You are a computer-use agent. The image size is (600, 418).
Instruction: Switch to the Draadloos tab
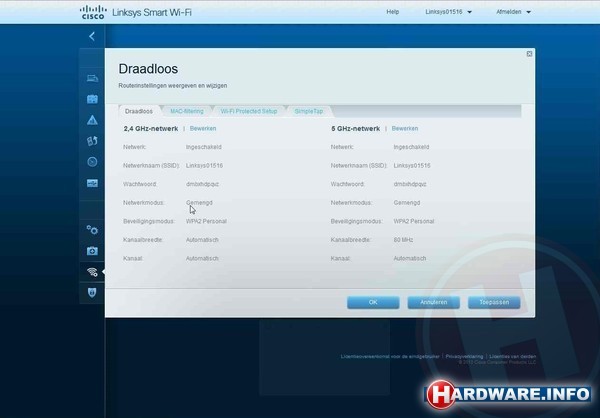(x=139, y=111)
